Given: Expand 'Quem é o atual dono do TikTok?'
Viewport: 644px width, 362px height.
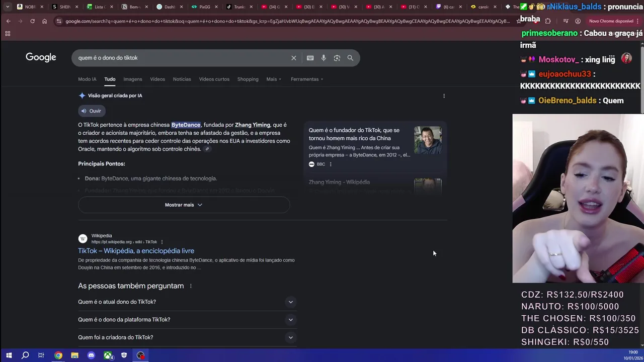Looking at the screenshot, I should (187, 302).
